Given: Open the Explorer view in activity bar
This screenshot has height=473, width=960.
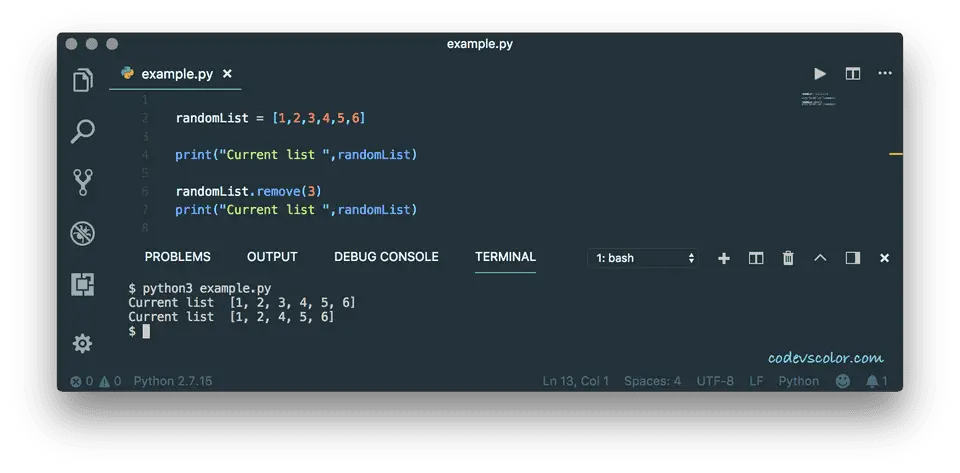Looking at the screenshot, I should pyautogui.click(x=83, y=80).
